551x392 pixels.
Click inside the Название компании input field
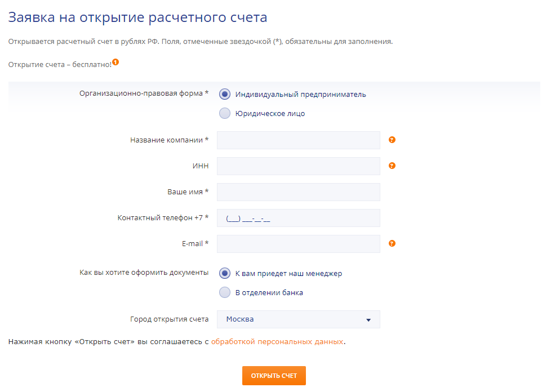[298, 140]
